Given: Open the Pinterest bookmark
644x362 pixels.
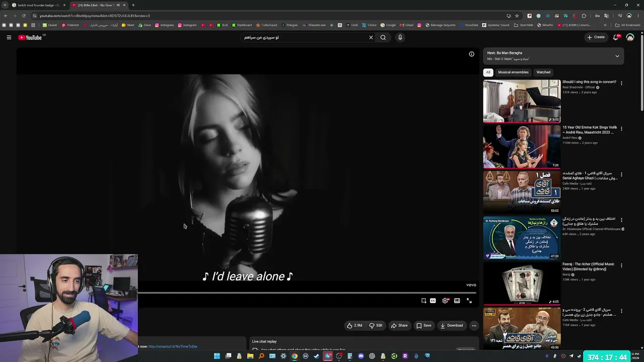Looking at the screenshot, I should pyautogui.click(x=70, y=25).
